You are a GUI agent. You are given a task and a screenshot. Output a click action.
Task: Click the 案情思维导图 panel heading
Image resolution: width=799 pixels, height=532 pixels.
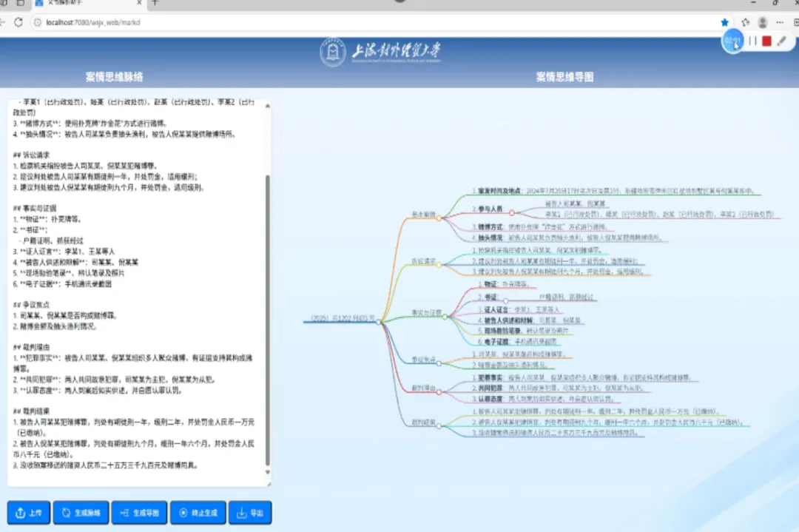[564, 77]
